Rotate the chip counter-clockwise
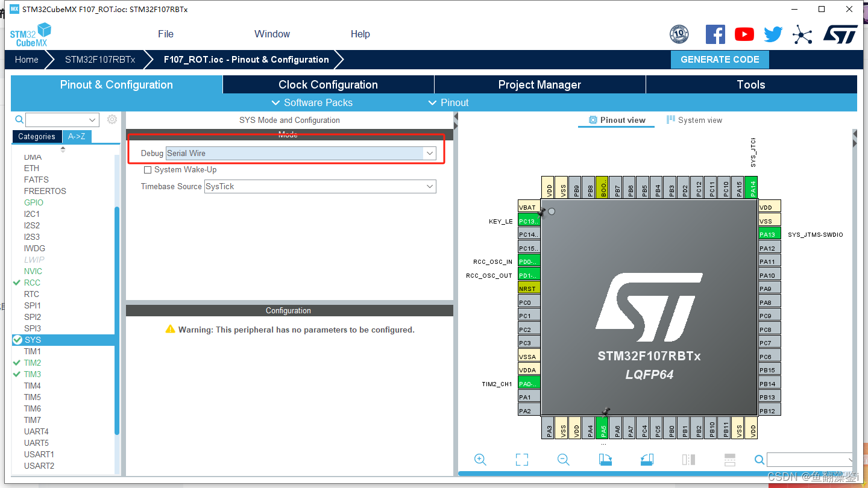Viewport: 868px width, 488px height. click(647, 460)
